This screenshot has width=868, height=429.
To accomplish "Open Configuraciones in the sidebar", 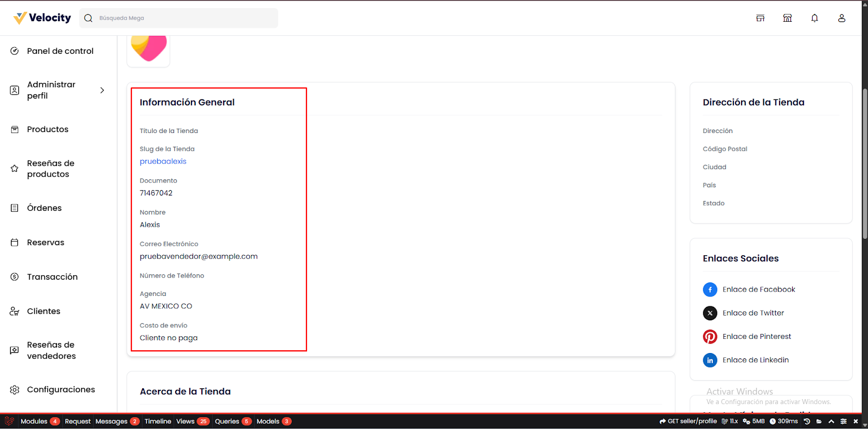I will coord(61,389).
